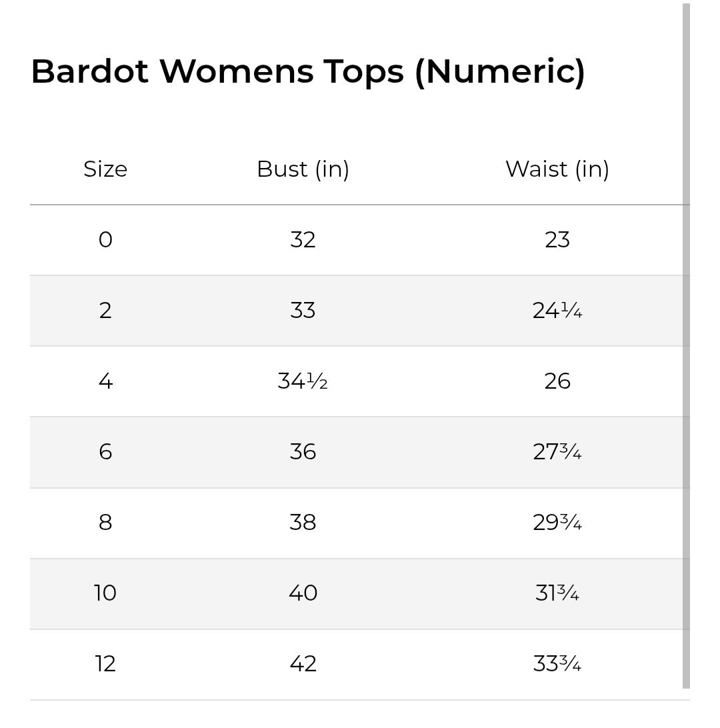Click the bust value 32
Screen dimensions: 720x728
click(303, 240)
